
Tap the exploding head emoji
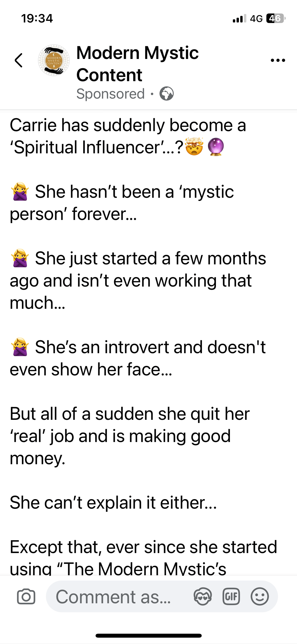(194, 147)
